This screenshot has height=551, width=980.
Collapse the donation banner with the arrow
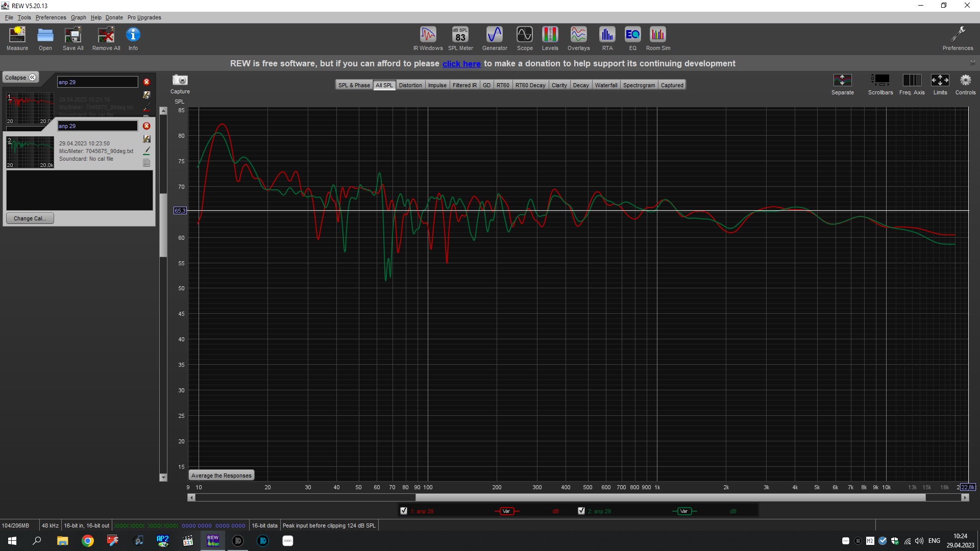coord(972,62)
